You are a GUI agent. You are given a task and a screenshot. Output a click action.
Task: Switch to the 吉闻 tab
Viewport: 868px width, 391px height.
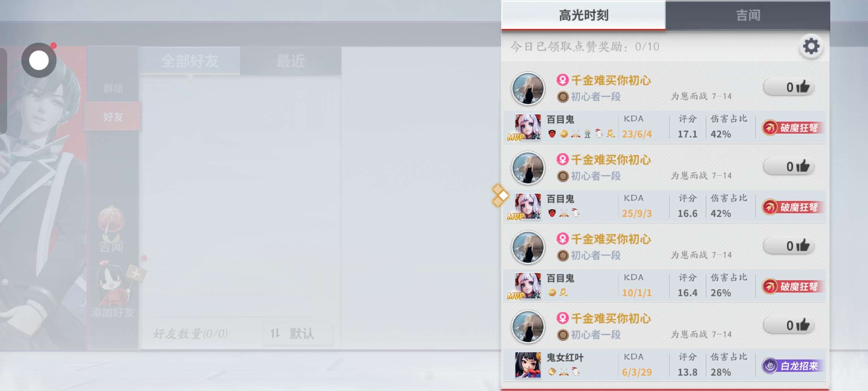tap(748, 15)
